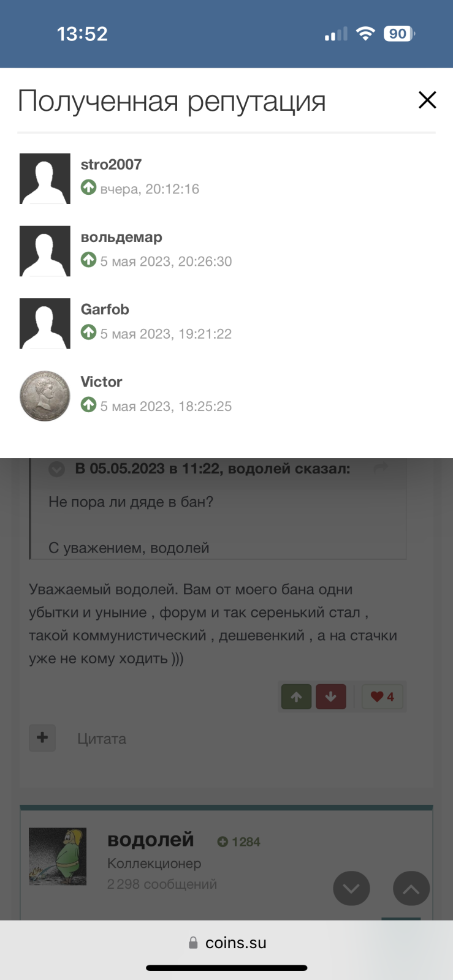The height and width of the screenshot is (980, 453).
Task: Open водолей's profile from the username
Action: pos(150,839)
